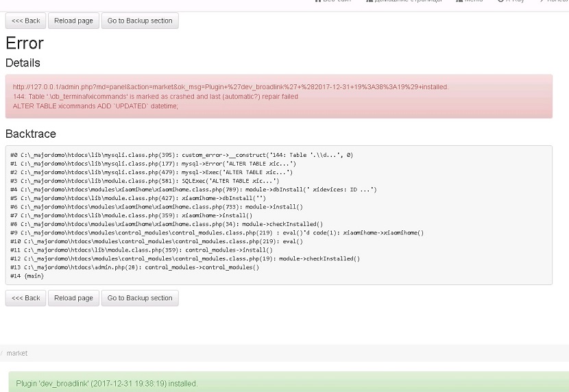Click backtrace line #13 referencing admin.php
The image size is (569, 392).
(134, 267)
